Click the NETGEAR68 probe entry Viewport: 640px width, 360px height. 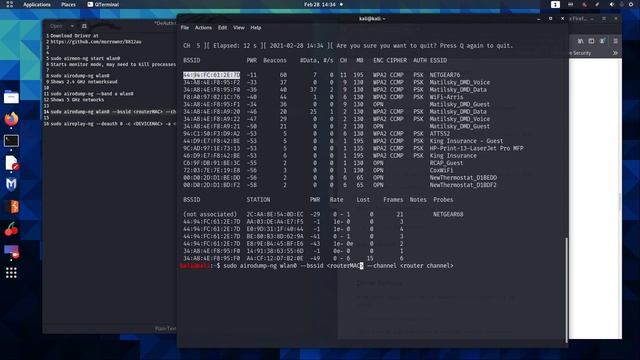(448, 214)
